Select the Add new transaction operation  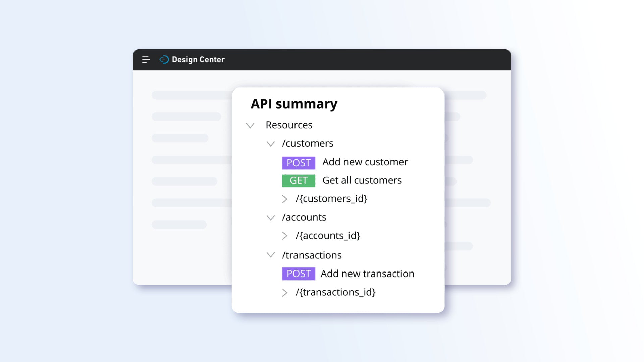pos(367,274)
